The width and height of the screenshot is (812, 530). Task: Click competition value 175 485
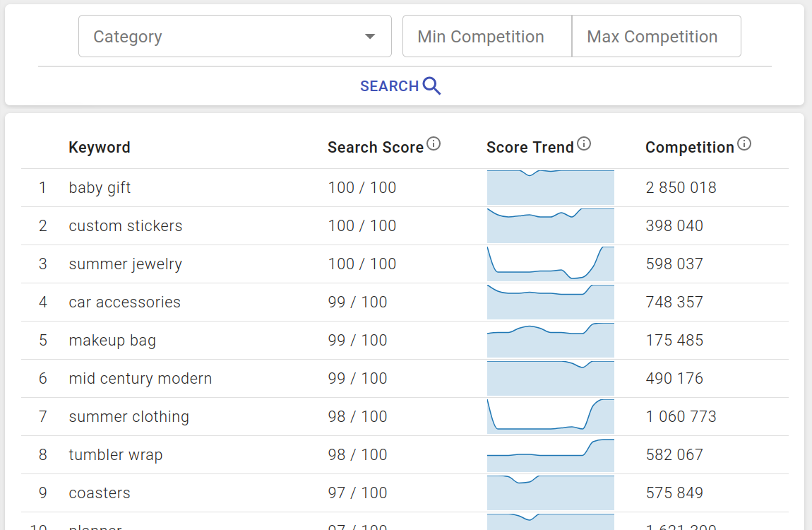click(x=674, y=341)
